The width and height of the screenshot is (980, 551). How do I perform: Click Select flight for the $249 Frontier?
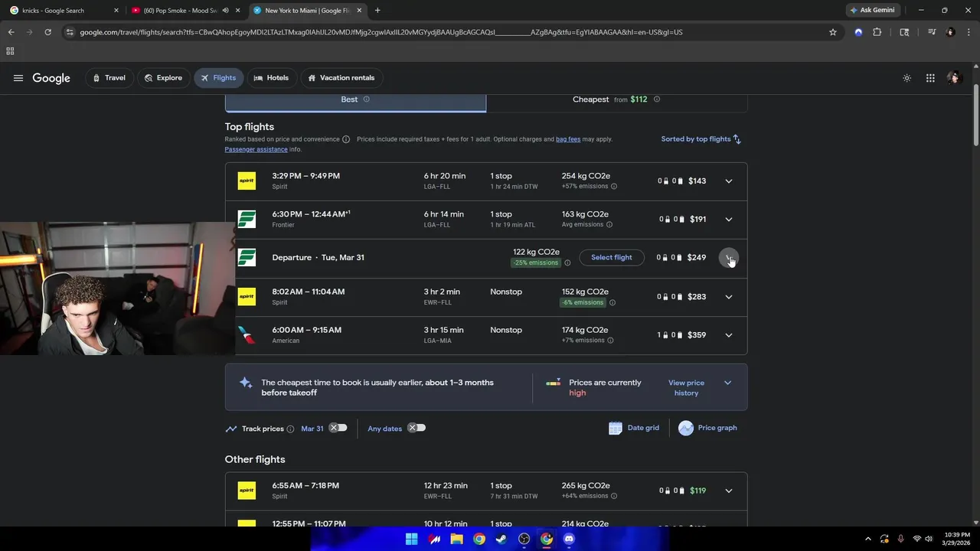612,258
